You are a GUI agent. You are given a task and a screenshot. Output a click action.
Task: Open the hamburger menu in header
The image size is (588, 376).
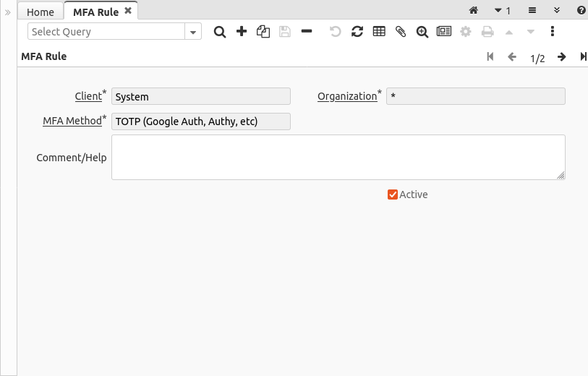pos(532,11)
